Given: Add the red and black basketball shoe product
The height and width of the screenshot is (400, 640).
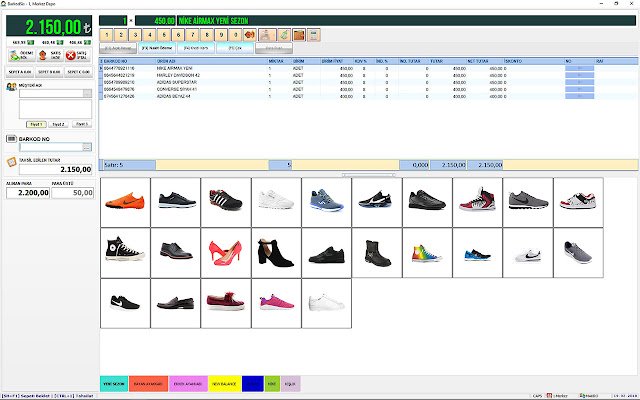Looking at the screenshot, I should 478,202.
